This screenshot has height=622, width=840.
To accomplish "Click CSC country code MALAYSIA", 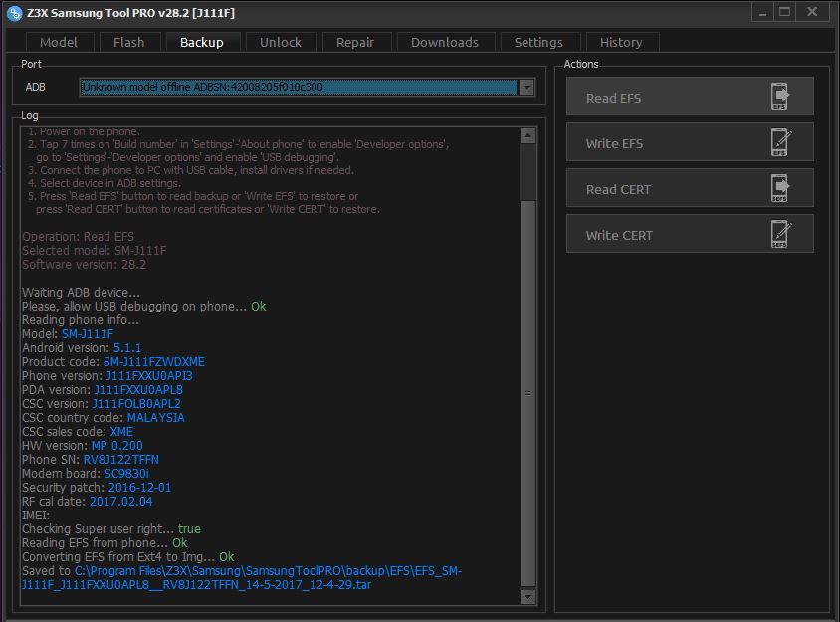I will 156,418.
